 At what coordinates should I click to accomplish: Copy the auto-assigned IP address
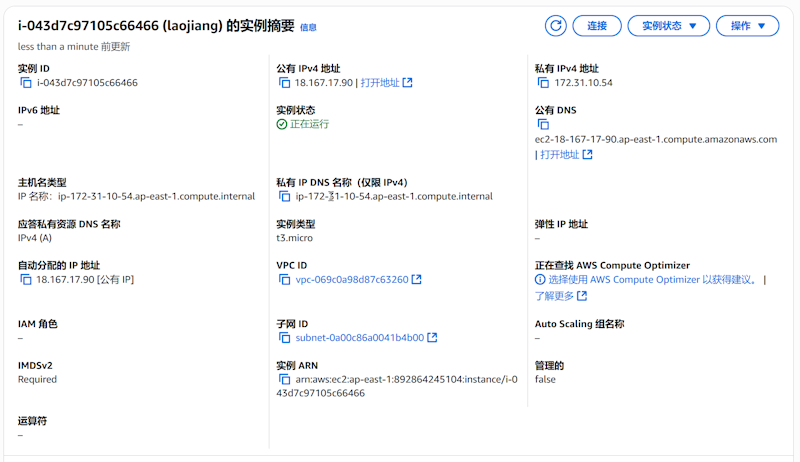(26, 280)
